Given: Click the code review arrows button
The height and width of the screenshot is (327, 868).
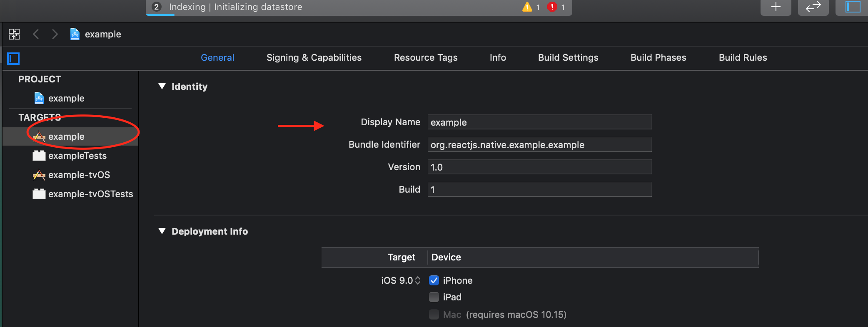Looking at the screenshot, I should (813, 7).
